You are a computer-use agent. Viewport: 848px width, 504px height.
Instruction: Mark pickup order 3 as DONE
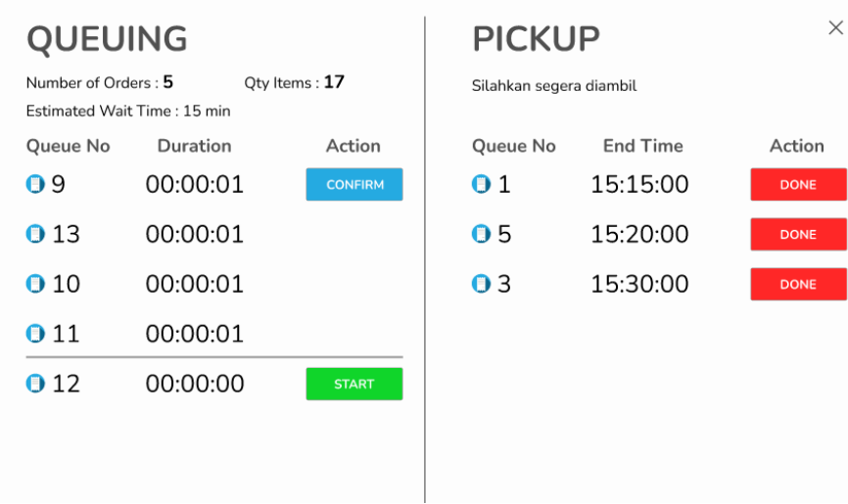click(797, 285)
